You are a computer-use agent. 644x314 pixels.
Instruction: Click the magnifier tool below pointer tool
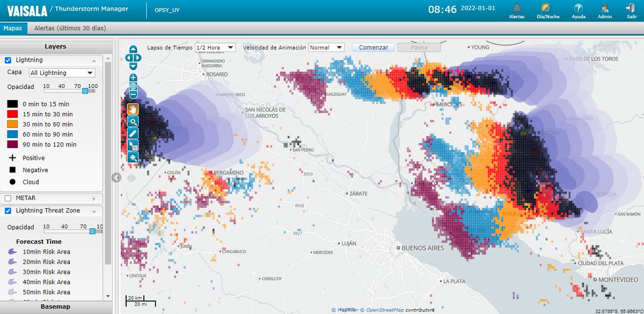133,157
